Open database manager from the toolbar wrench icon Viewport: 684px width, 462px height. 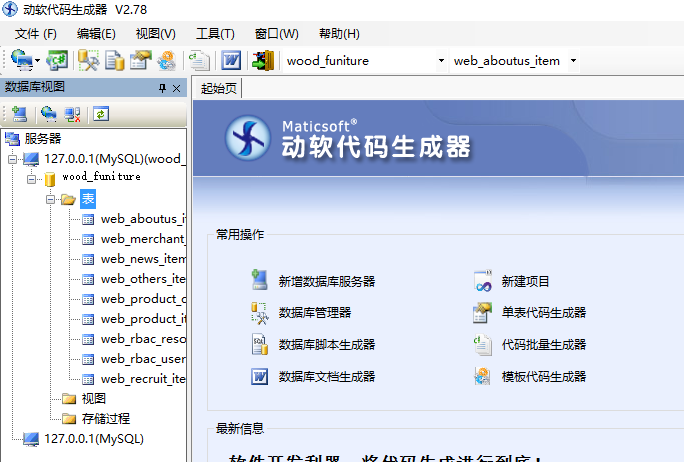pyautogui.click(x=88, y=60)
